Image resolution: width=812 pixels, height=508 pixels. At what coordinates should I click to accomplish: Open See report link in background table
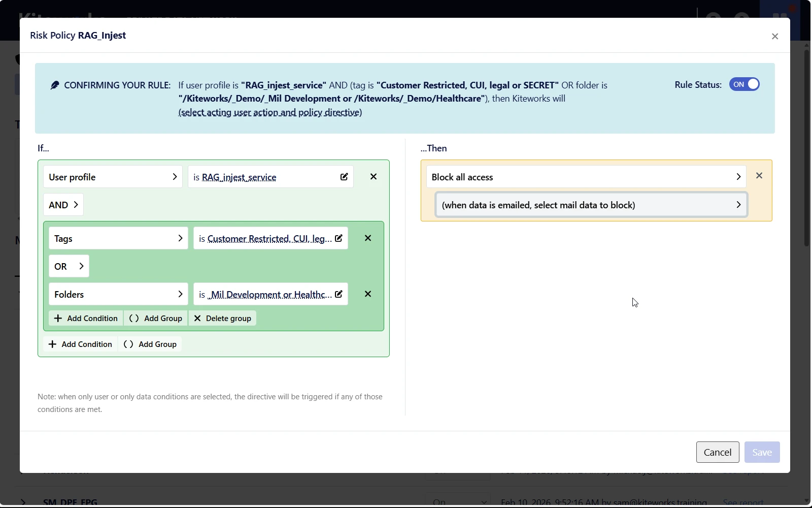tap(742, 502)
